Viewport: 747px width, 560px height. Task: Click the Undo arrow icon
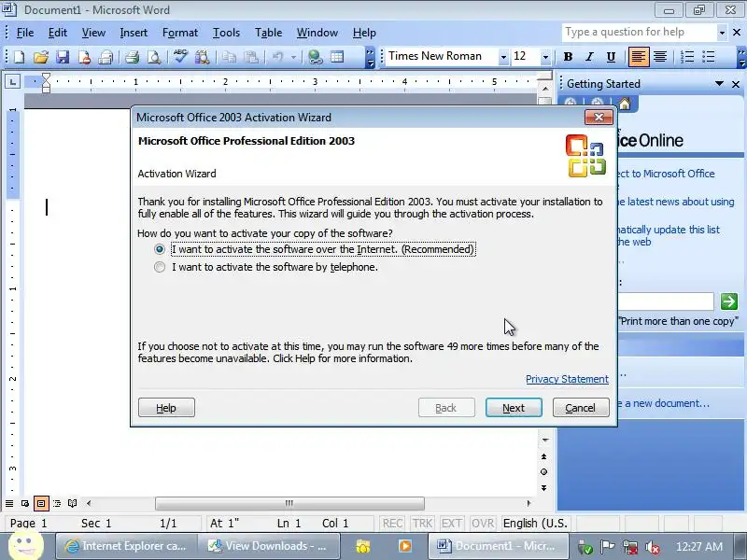pyautogui.click(x=277, y=57)
